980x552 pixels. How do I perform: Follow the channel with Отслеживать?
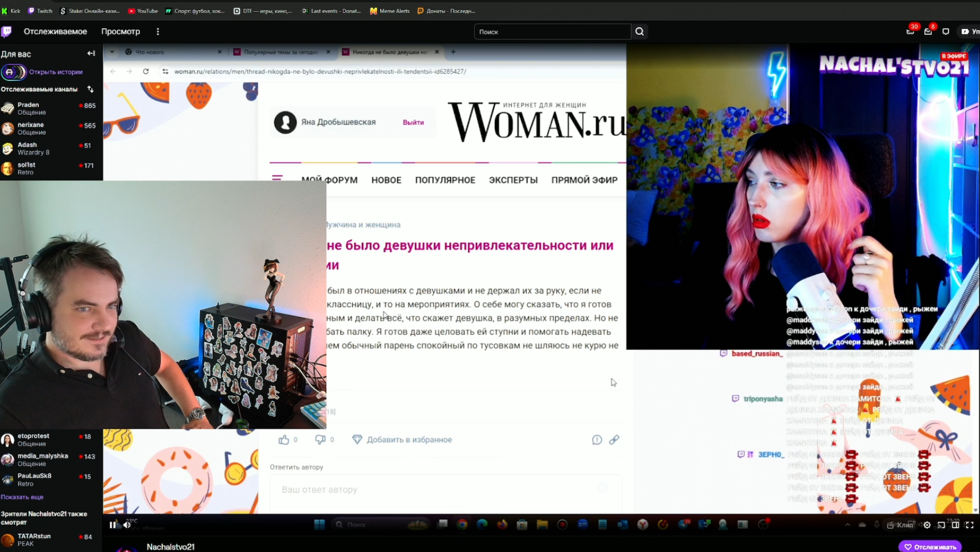coord(930,547)
